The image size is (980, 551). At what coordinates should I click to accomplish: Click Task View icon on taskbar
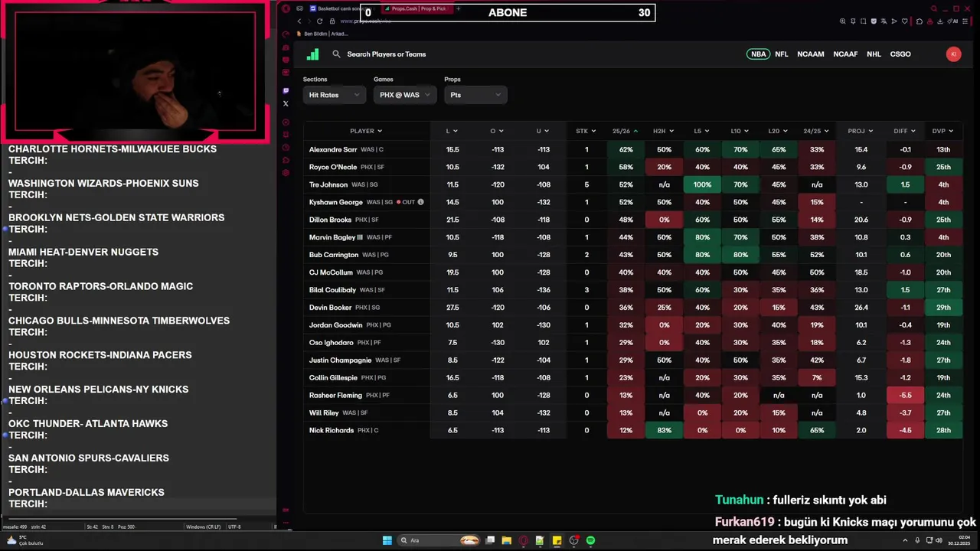(x=490, y=540)
